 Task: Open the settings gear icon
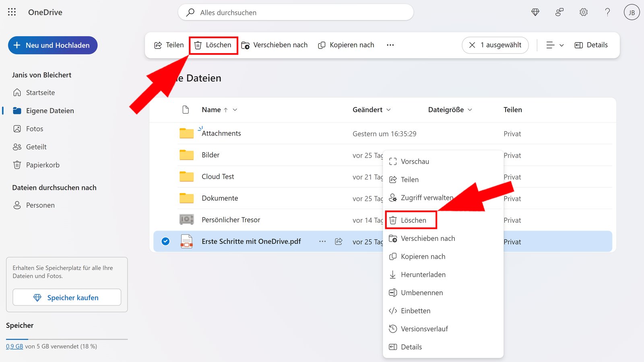coord(583,12)
